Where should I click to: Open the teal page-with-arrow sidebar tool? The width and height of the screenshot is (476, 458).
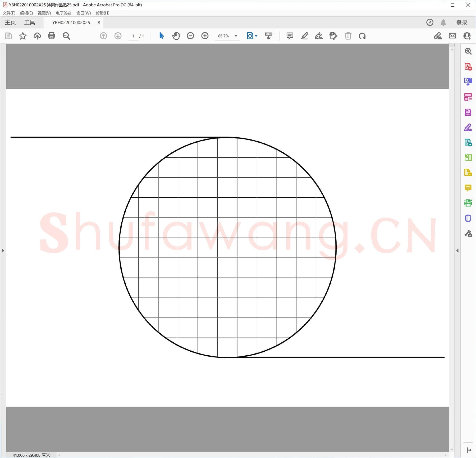(468, 143)
